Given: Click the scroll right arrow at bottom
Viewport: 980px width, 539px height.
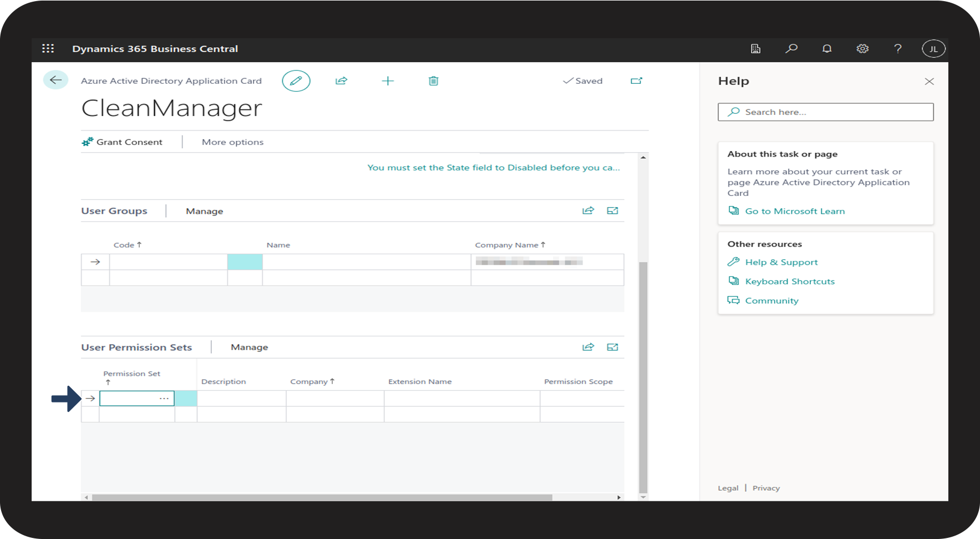Looking at the screenshot, I should pyautogui.click(x=619, y=497).
